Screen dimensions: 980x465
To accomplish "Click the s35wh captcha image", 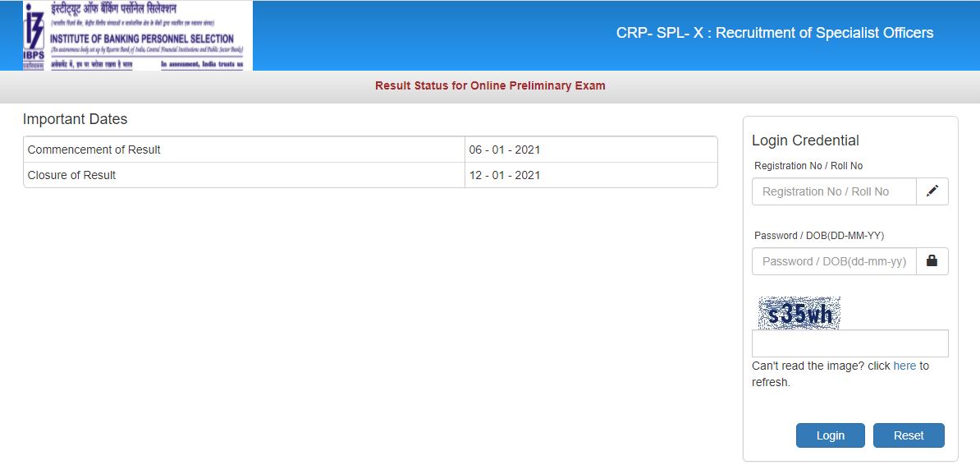I will click(799, 313).
